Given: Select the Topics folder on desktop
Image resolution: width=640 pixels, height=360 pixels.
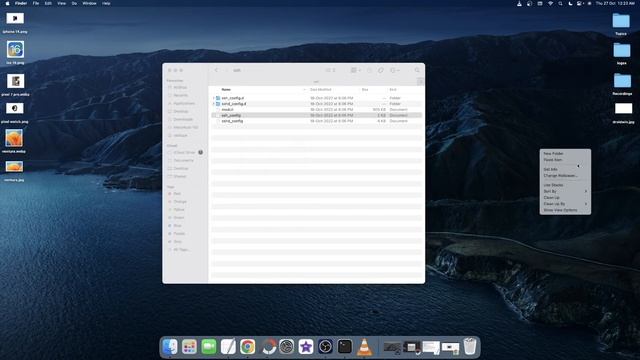Looking at the screenshot, I should click(621, 24).
